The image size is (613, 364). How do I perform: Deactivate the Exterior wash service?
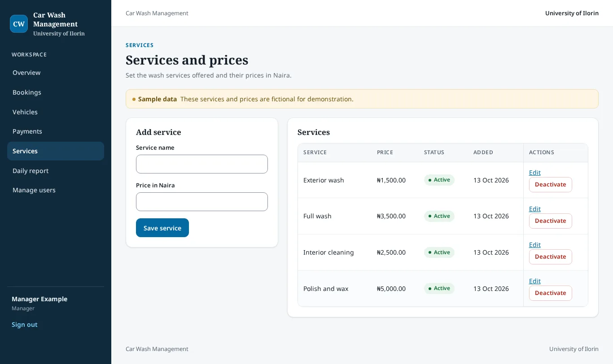(x=551, y=185)
